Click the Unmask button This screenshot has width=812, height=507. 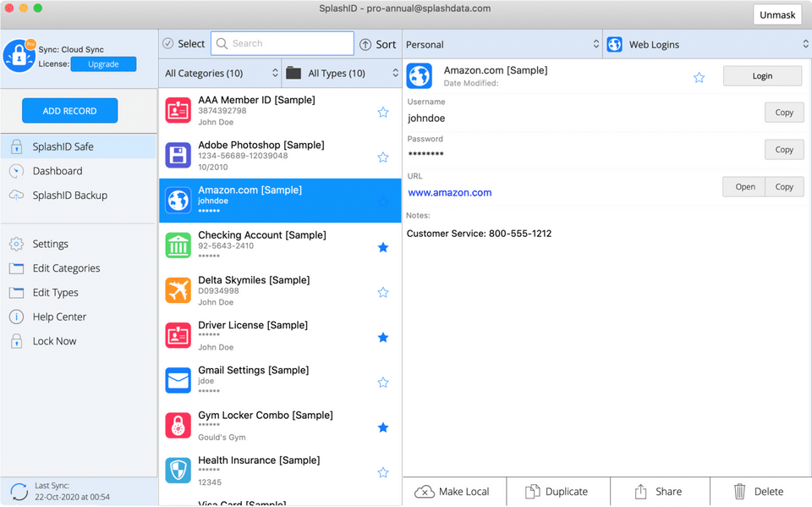point(777,15)
